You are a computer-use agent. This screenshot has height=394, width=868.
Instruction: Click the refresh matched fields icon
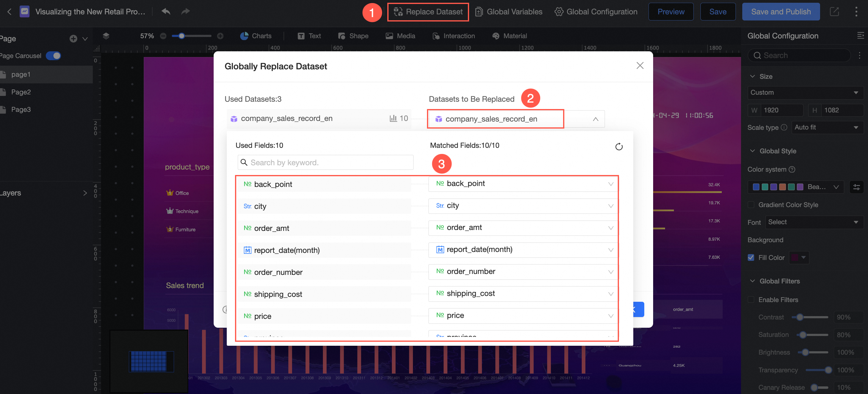tap(619, 147)
